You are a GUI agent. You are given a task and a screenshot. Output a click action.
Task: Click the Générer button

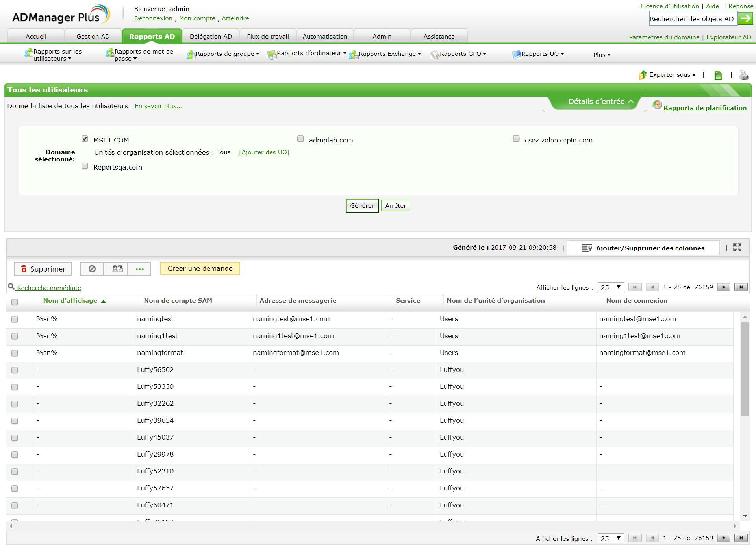(362, 205)
